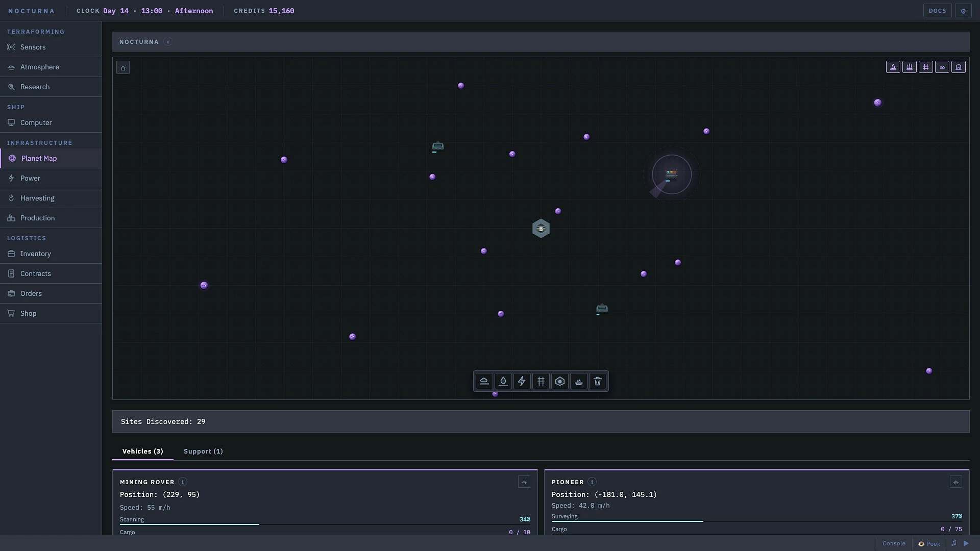This screenshot has width=980, height=551.
Task: Toggle the steam vents layer overlay
Action: [910, 67]
